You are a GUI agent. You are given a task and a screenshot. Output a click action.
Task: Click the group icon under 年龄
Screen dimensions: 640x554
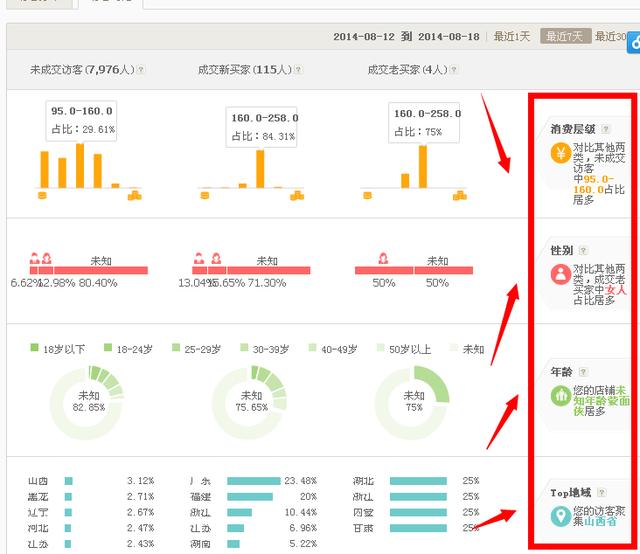click(560, 396)
